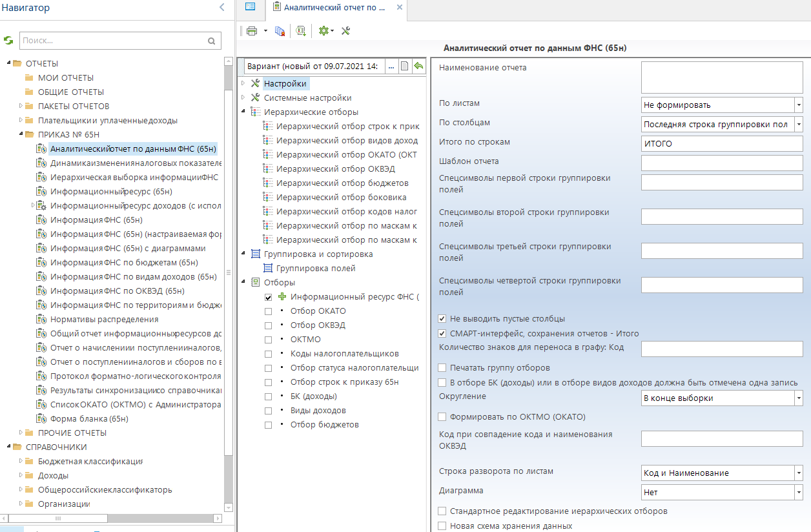This screenshot has width=811, height=532.
Task: Check the Отбор ОКАТО checkbox
Action: click(269, 311)
